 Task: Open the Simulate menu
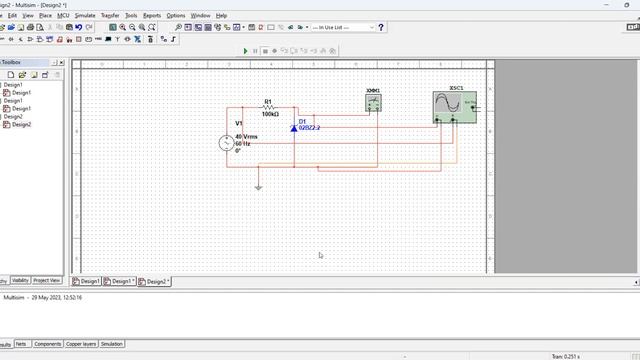click(85, 16)
